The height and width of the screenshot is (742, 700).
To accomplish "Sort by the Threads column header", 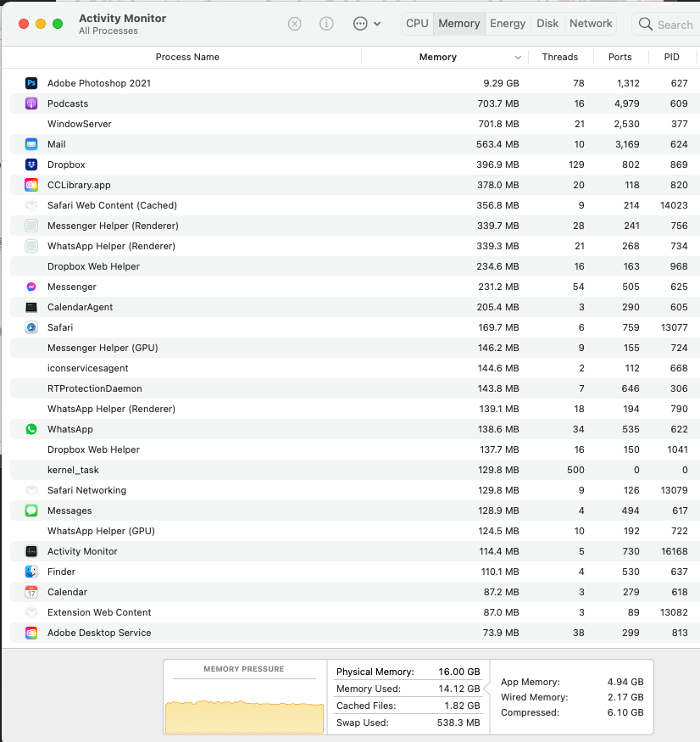I will point(560,58).
